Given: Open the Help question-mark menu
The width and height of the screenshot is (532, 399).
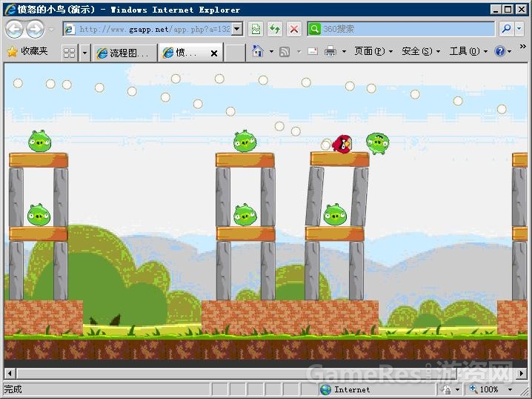Looking at the screenshot, I should pyautogui.click(x=503, y=52).
